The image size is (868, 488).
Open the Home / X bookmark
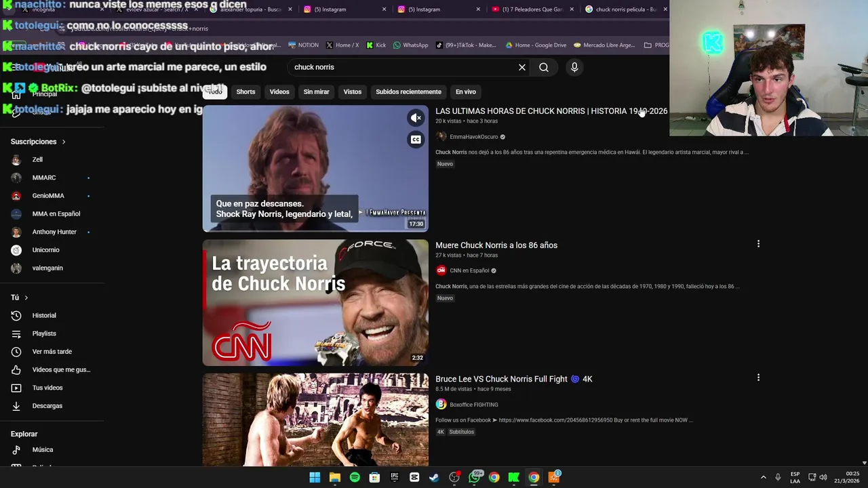pos(342,45)
